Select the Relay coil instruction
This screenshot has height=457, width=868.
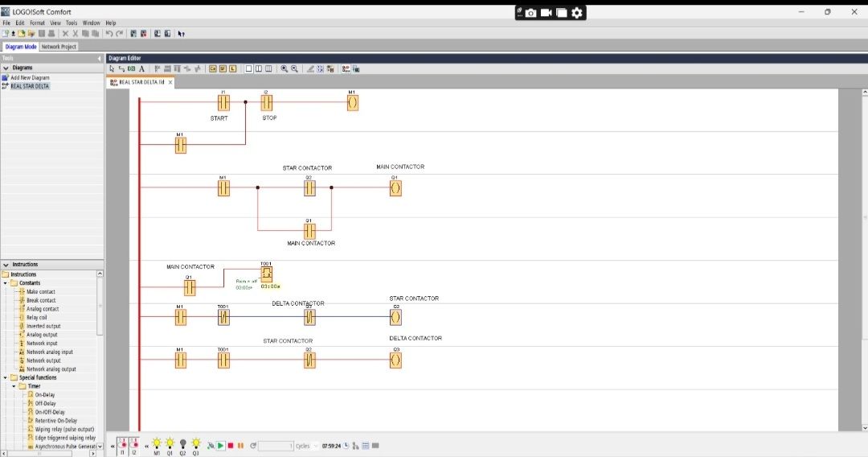point(36,318)
